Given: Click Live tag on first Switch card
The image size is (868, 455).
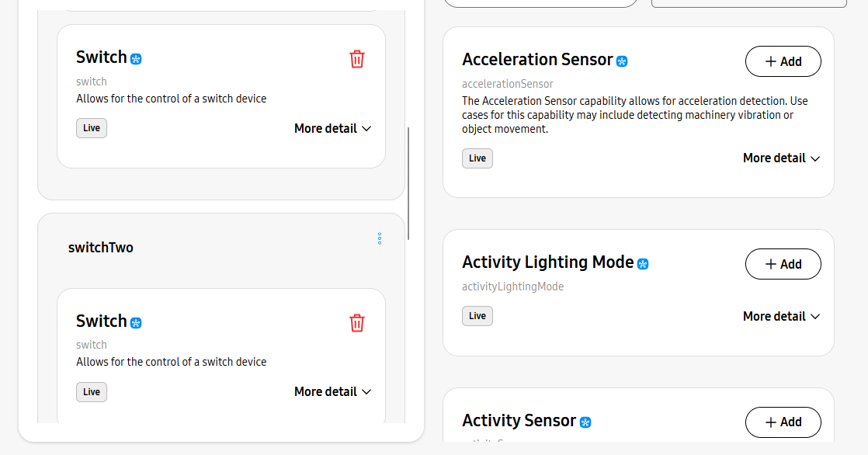Looking at the screenshot, I should click(92, 128).
